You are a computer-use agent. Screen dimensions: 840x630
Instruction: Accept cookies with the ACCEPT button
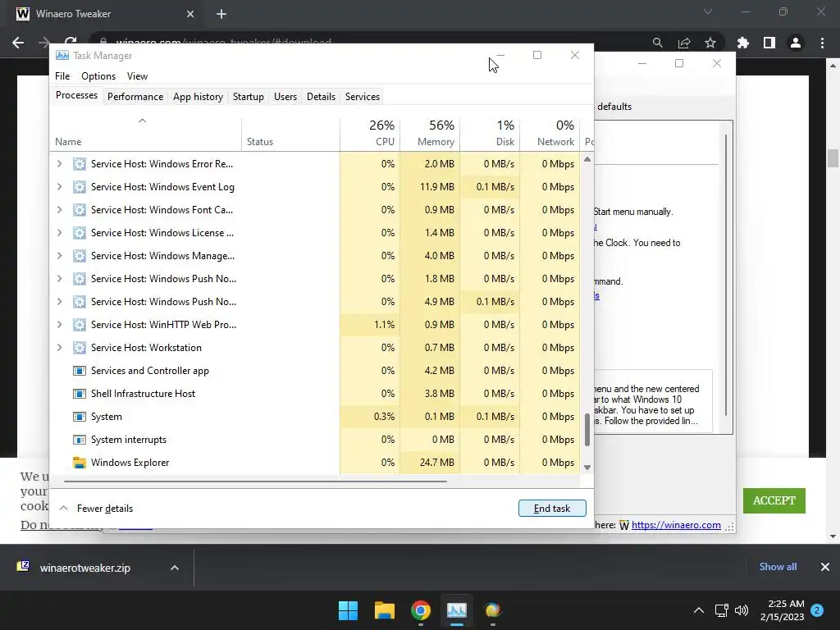(774, 501)
